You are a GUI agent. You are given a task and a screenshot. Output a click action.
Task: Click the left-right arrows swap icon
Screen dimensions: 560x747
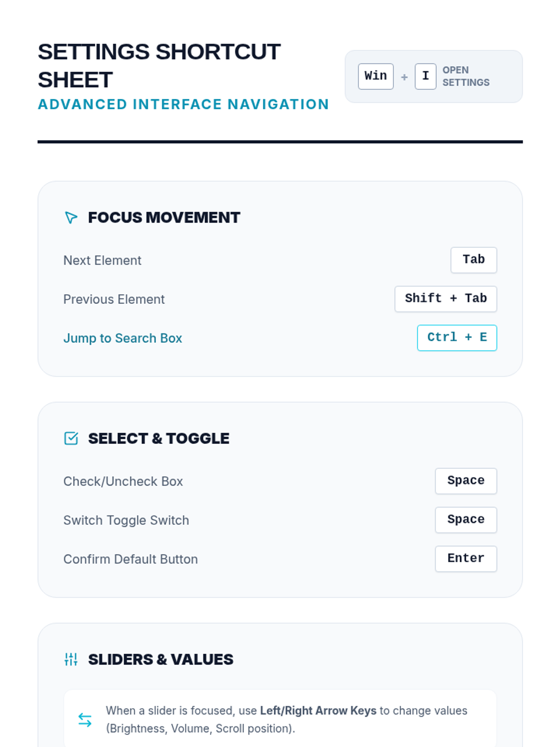(x=85, y=719)
